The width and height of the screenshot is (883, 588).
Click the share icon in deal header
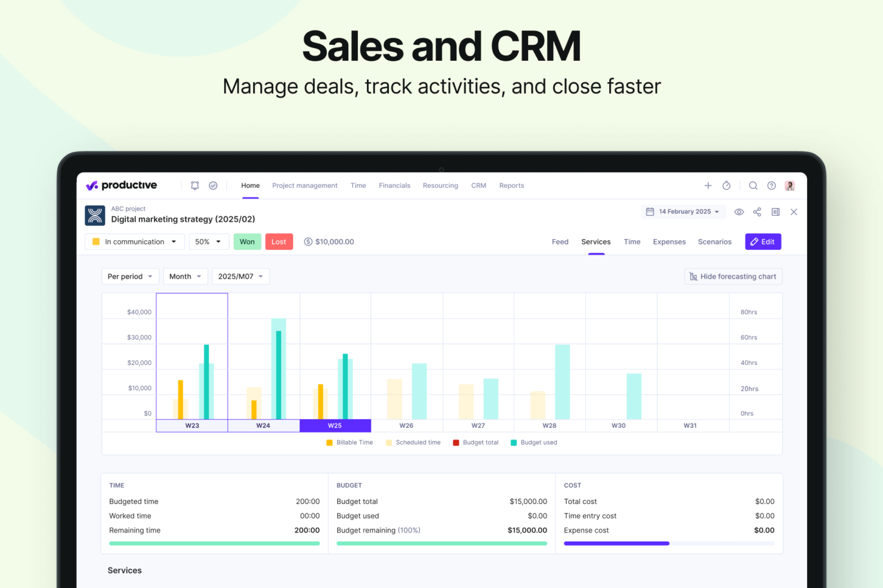click(757, 212)
